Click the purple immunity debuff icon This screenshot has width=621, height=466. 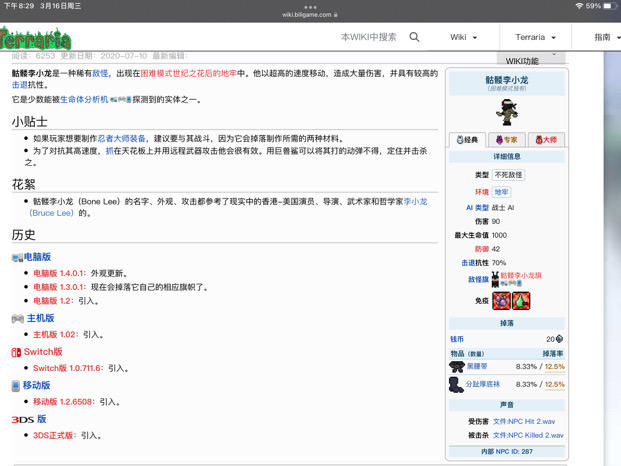coord(501,301)
